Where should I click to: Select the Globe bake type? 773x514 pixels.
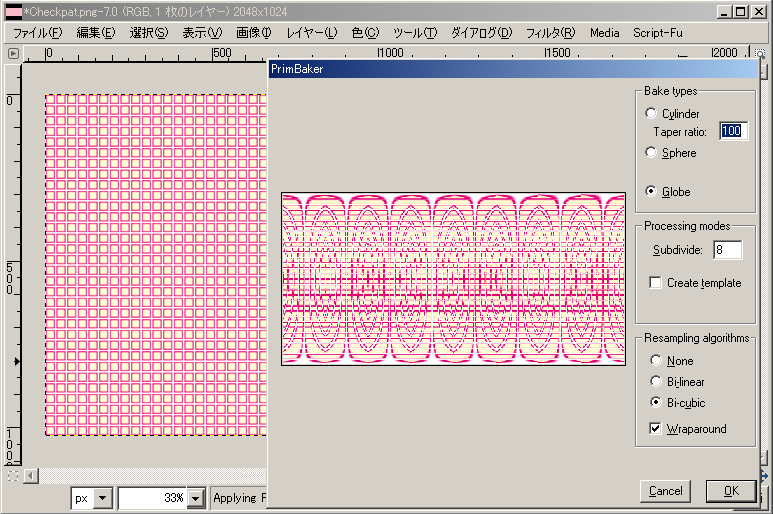(x=652, y=192)
